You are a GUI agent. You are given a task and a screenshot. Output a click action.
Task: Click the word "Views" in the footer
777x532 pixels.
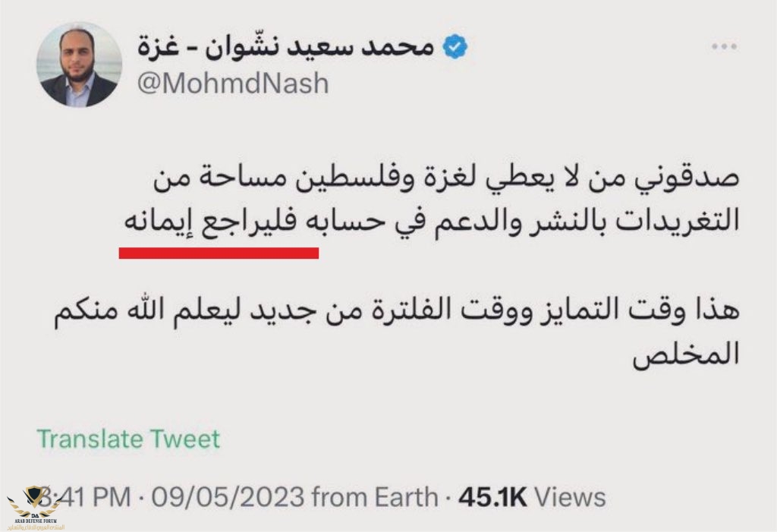point(569,497)
